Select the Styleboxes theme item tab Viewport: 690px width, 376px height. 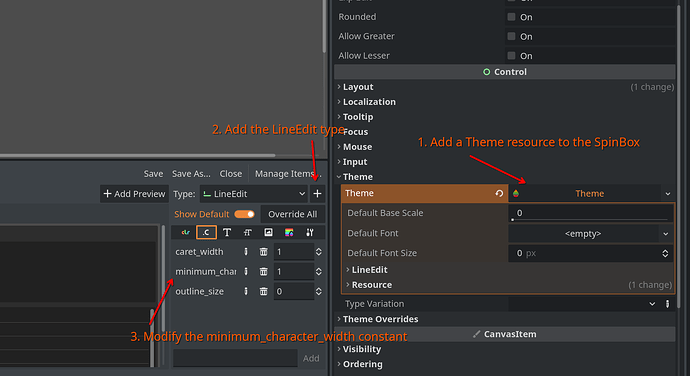289,232
